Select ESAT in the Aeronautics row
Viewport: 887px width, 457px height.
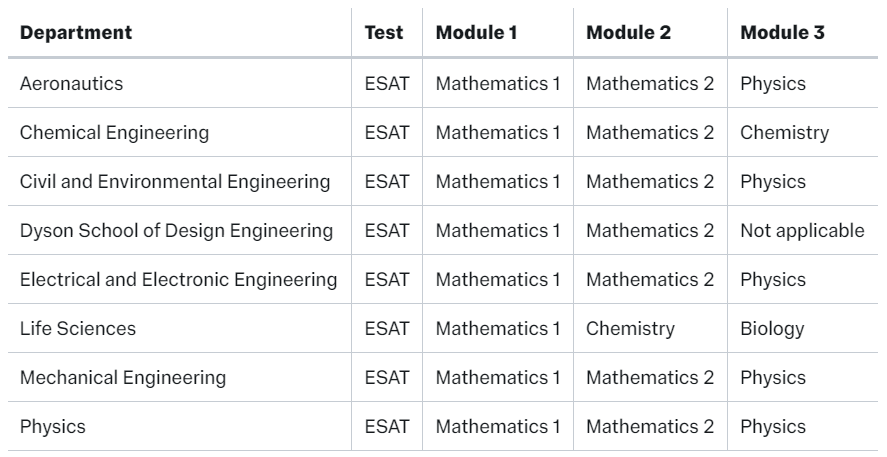click(x=385, y=84)
